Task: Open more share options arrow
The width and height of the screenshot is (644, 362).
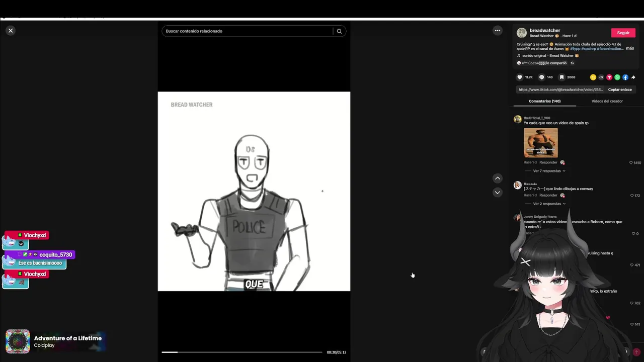Action: click(633, 77)
